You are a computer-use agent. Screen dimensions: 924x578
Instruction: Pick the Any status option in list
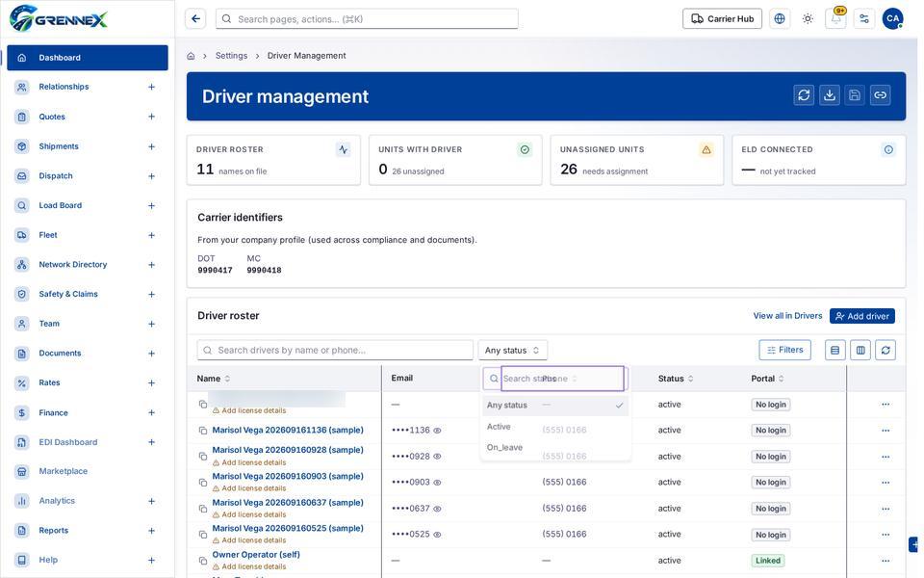[x=555, y=406]
